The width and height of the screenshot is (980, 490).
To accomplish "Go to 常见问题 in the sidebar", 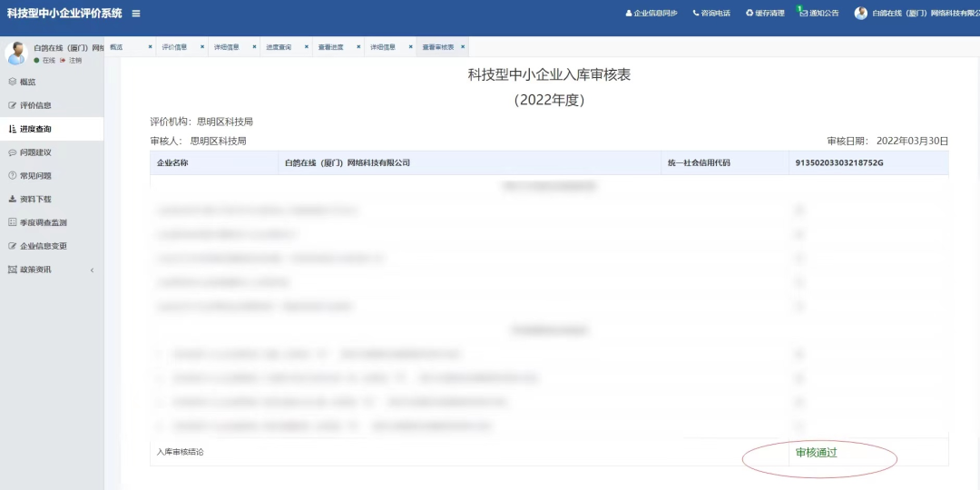I will coord(35,176).
